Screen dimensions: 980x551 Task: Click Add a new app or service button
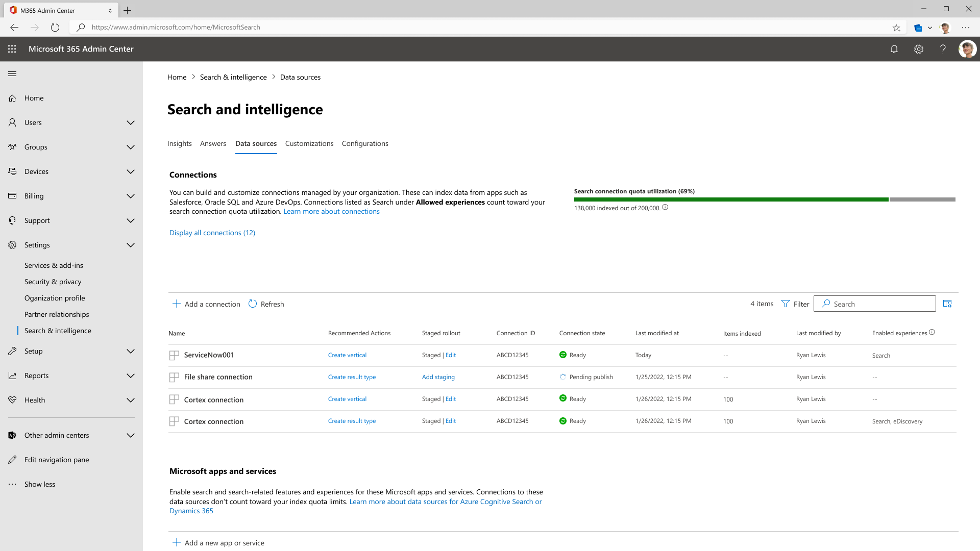(x=224, y=542)
